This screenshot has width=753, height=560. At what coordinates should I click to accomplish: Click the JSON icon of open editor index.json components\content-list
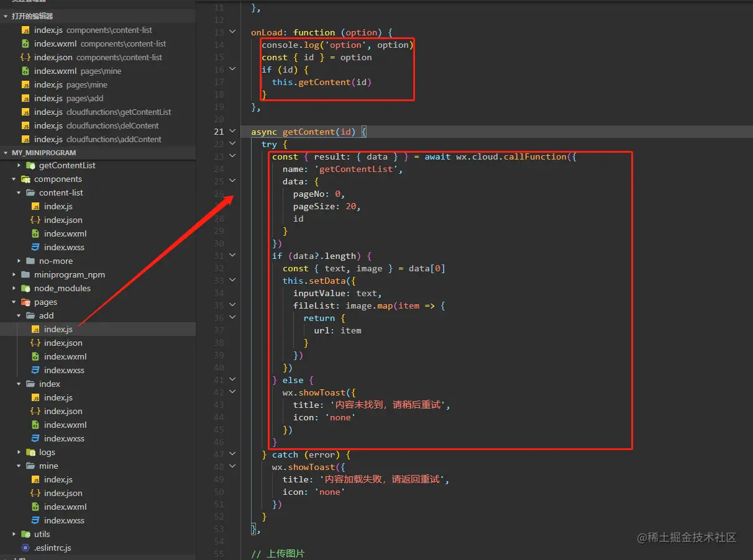(25, 57)
